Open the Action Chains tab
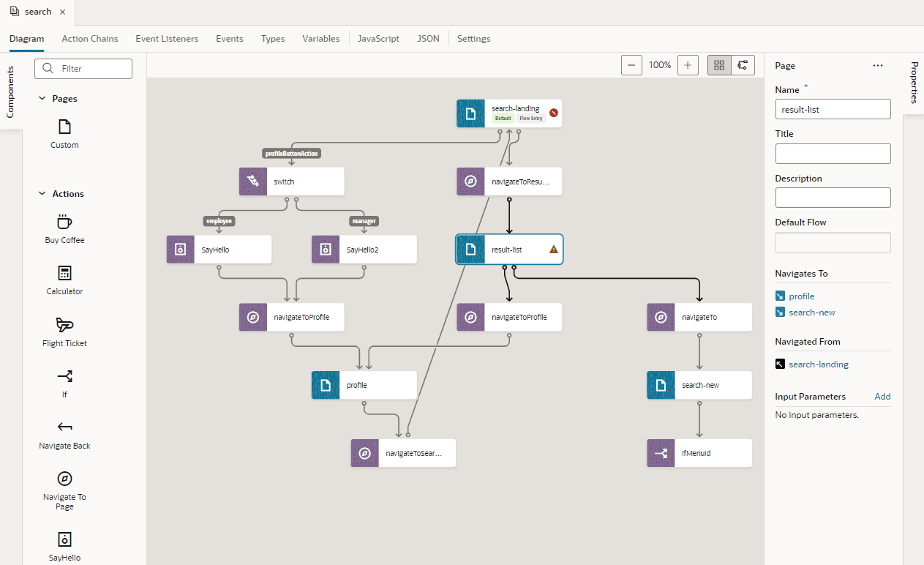 (x=90, y=38)
